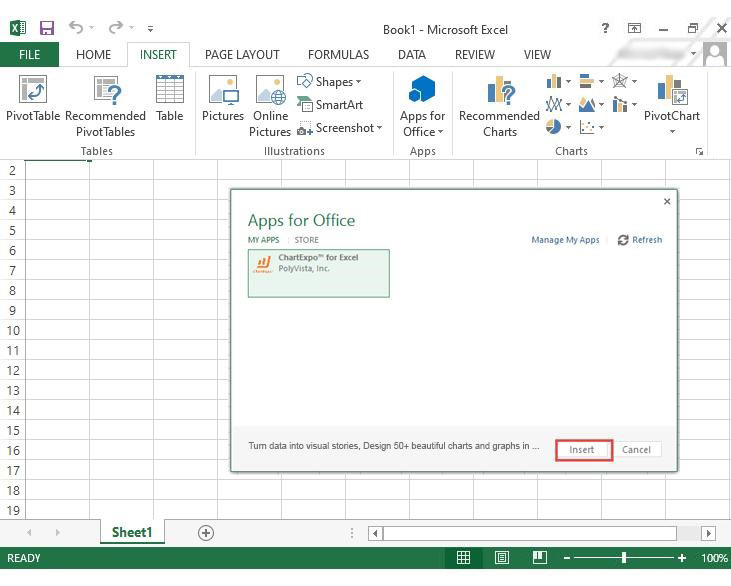Image resolution: width=731 pixels, height=586 pixels.
Task: Click Refresh in Apps for Office
Action: click(640, 240)
